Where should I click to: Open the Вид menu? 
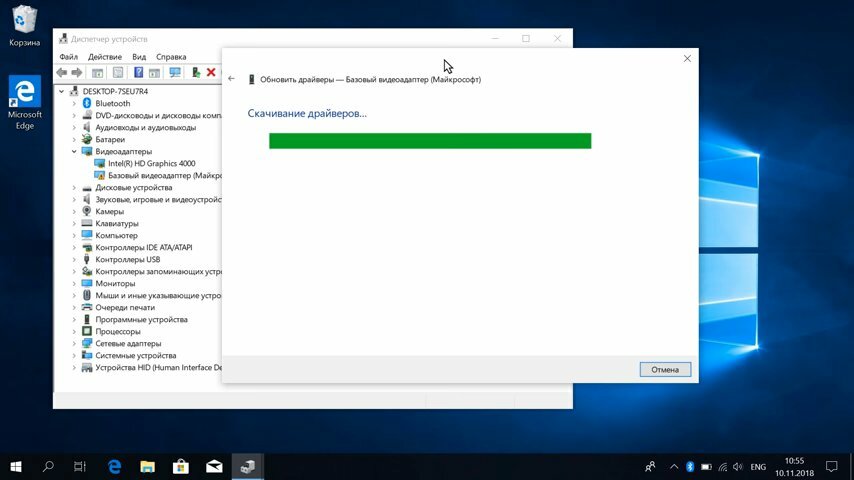point(139,57)
